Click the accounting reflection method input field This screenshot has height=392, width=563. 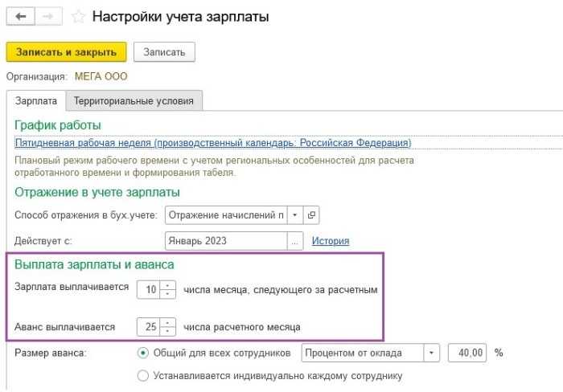click(226, 214)
